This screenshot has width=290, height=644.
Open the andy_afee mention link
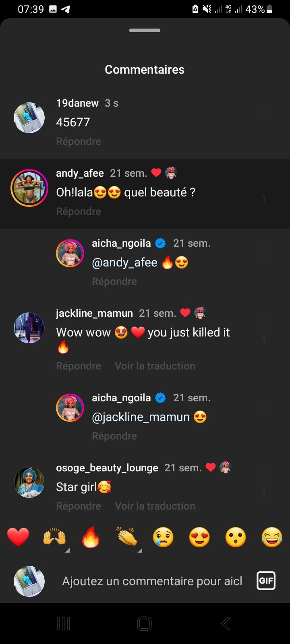point(124,262)
